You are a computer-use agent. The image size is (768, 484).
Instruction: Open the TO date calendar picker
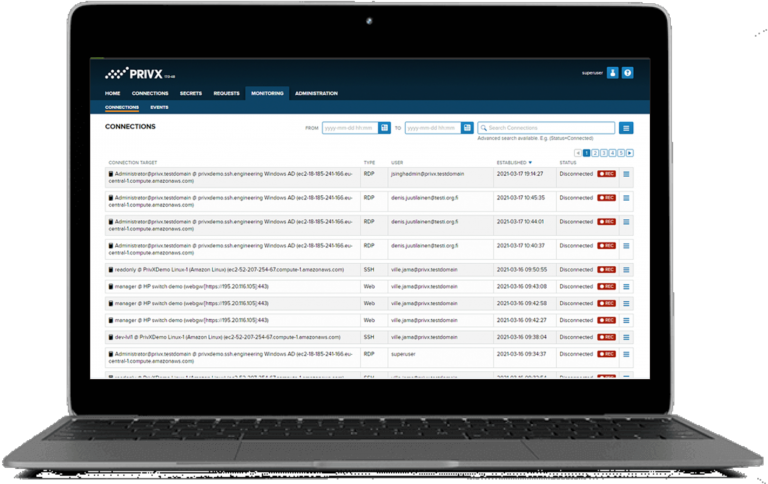[468, 128]
